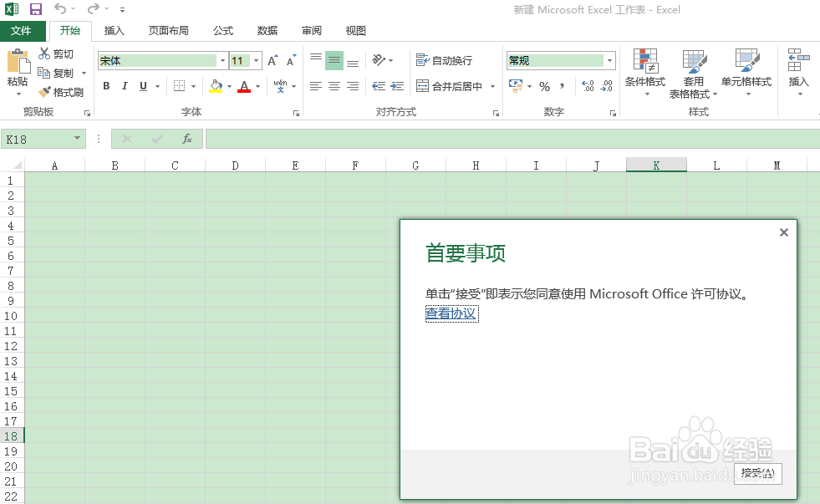Open the number format dropdown 常规

click(x=609, y=61)
